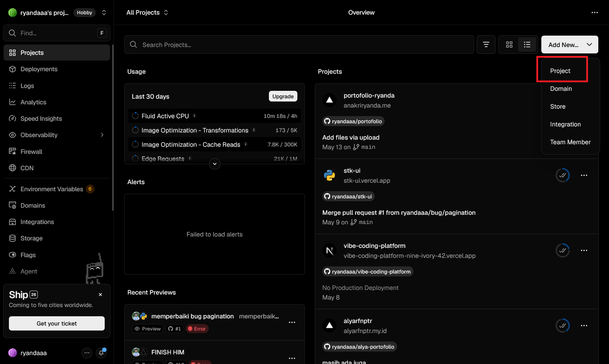Click the Integrations sidebar icon
The width and height of the screenshot is (609, 364).
(x=12, y=222)
